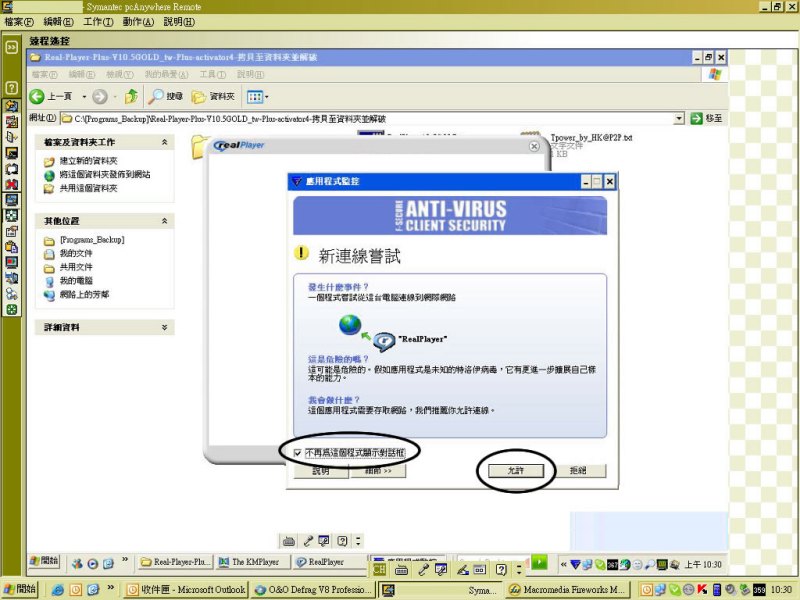800x600 pixels.
Task: Open pcAnywhere 編輯(E) menu
Action: click(x=58, y=22)
